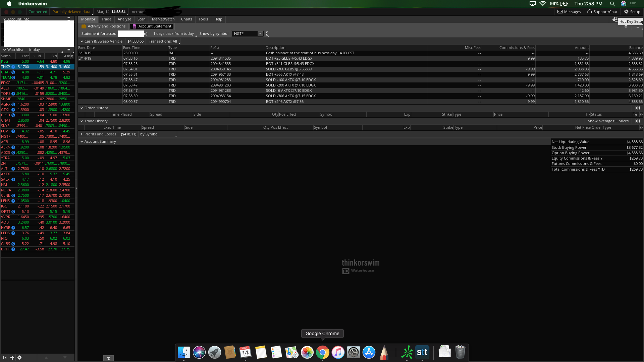
Task: Click Order History collapse-columns arrows icon
Action: coord(638,108)
